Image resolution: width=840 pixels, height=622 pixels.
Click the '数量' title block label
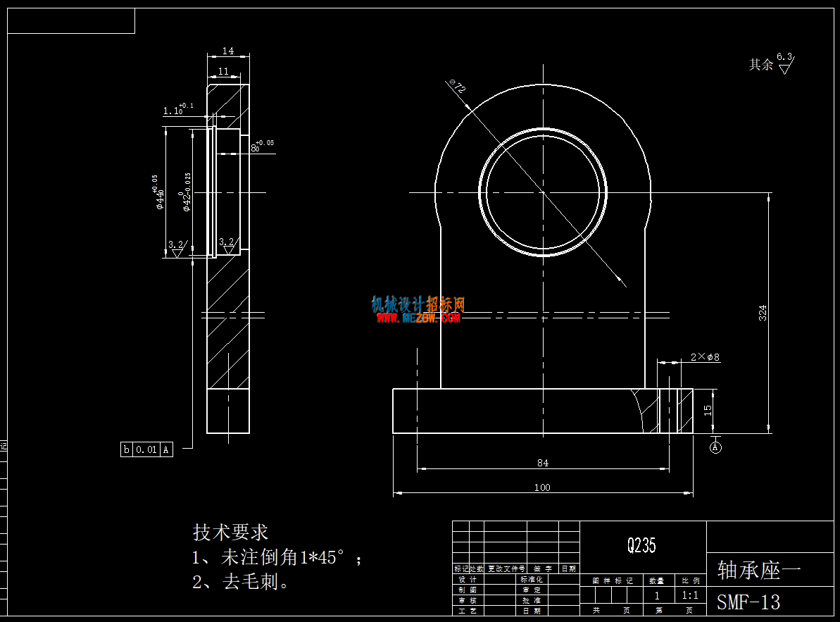tap(657, 580)
